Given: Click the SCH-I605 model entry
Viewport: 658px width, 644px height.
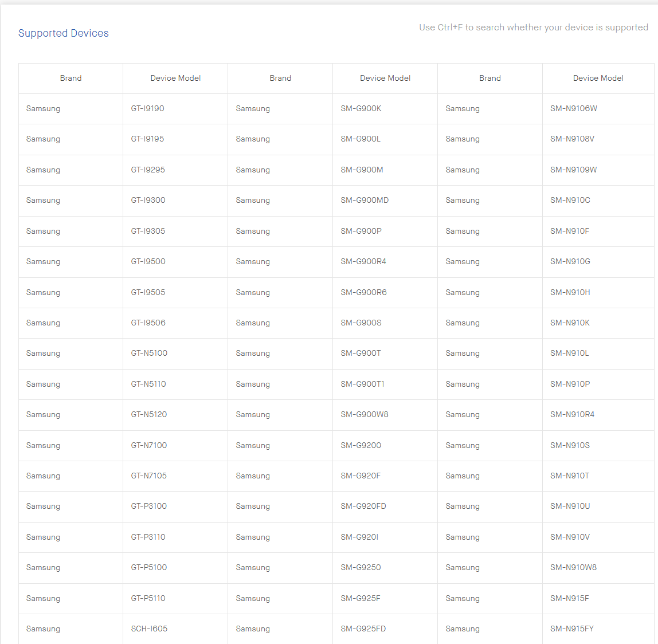Looking at the screenshot, I should coord(149,629).
